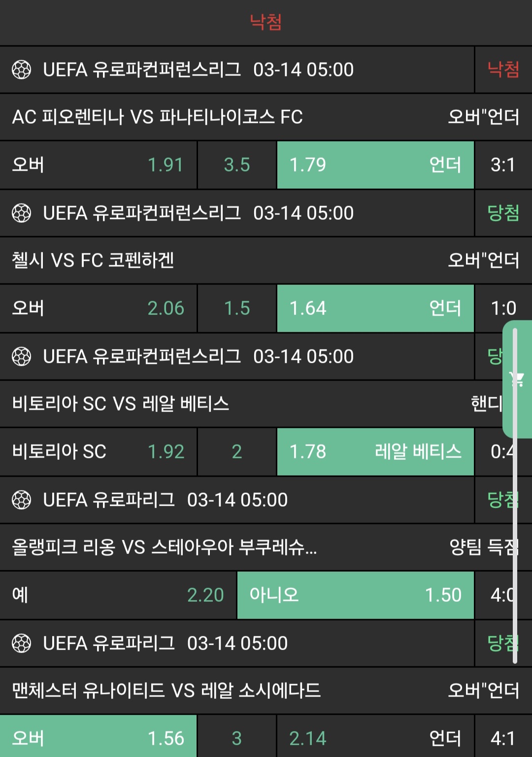Select 예 2.20 both teams score
Image resolution: width=532 pixels, height=757 pixels.
click(x=118, y=595)
